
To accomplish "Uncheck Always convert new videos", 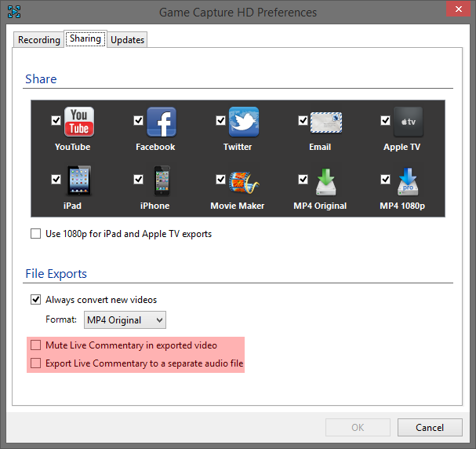I will (x=35, y=300).
